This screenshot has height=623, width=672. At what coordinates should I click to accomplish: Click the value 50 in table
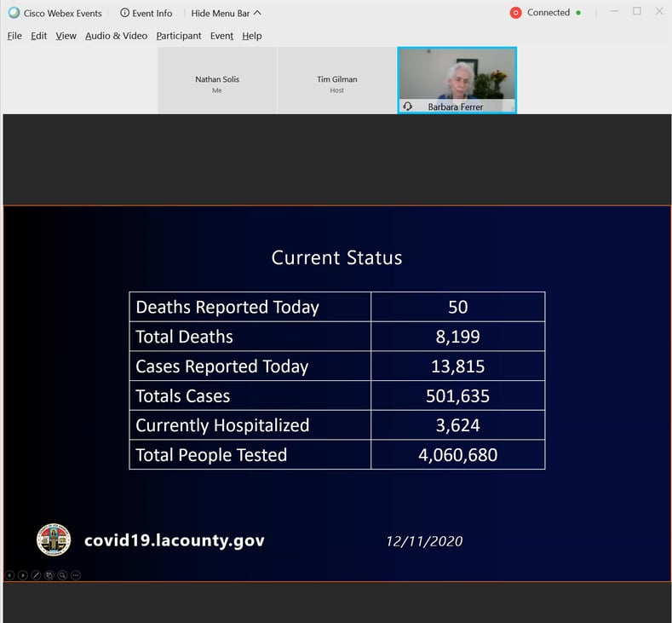pos(457,307)
